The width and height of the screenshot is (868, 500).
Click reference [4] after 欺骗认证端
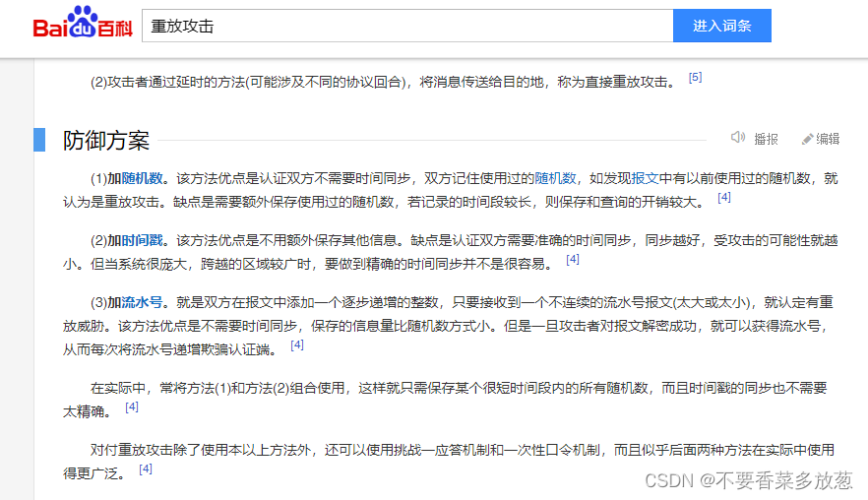point(297,344)
